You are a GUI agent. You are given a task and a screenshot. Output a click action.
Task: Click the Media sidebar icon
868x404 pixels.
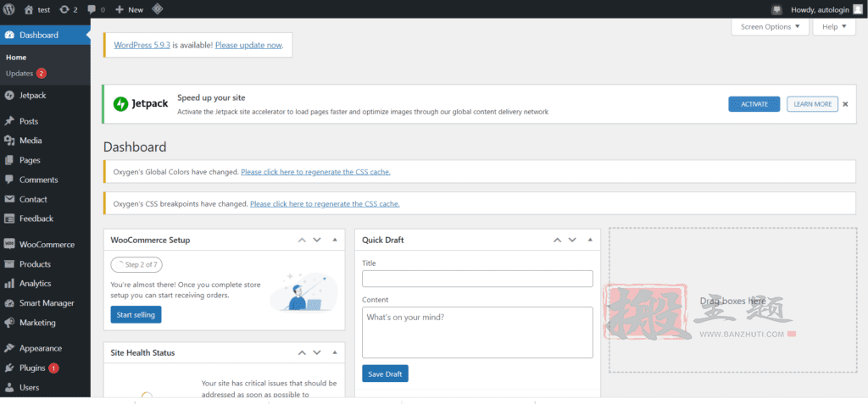tap(9, 141)
